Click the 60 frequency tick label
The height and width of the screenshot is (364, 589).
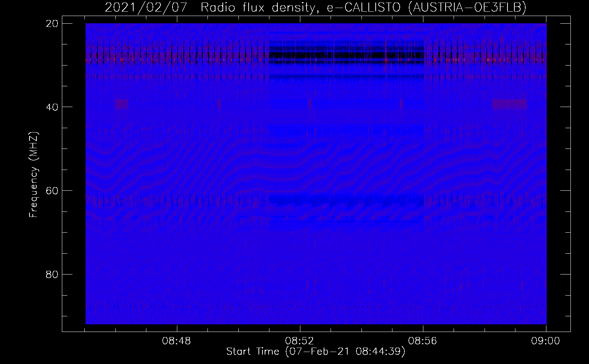click(52, 191)
